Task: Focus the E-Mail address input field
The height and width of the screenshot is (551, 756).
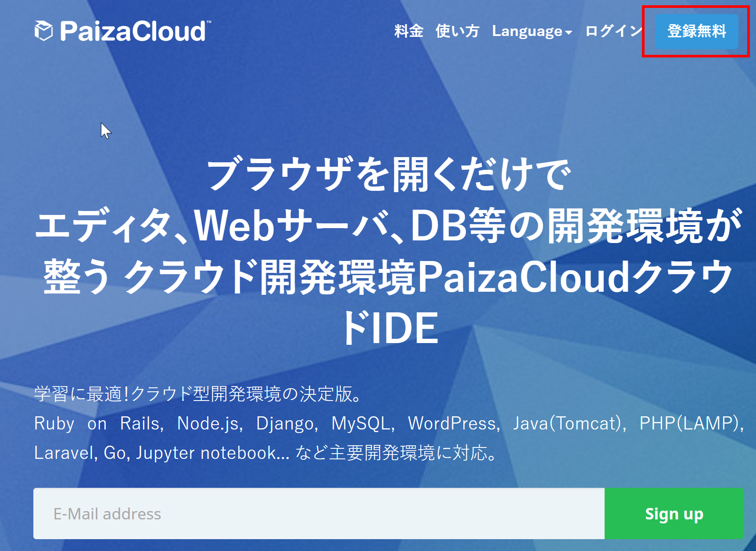Action: pos(319,513)
